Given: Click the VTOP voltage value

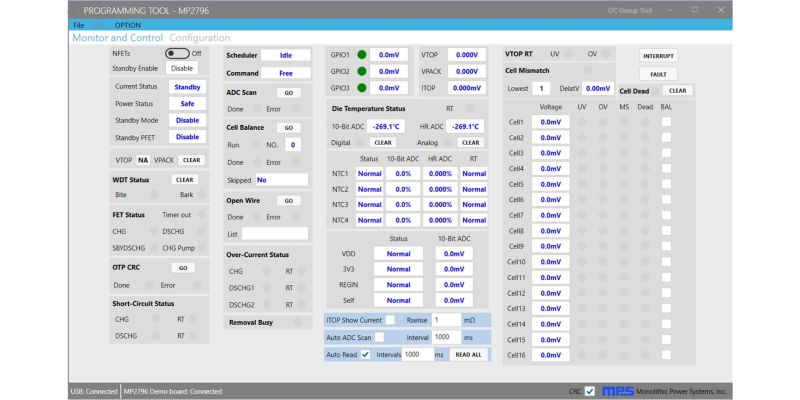Looking at the screenshot, I should coord(466,55).
